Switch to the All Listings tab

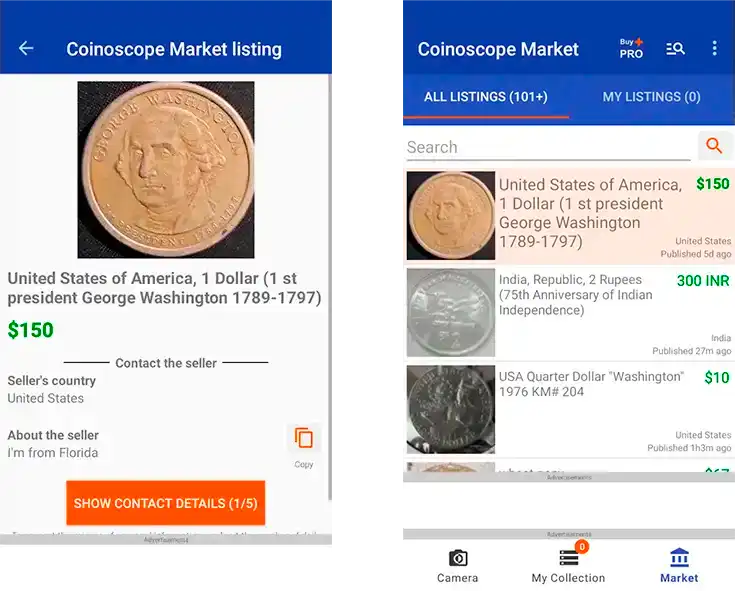click(x=486, y=97)
